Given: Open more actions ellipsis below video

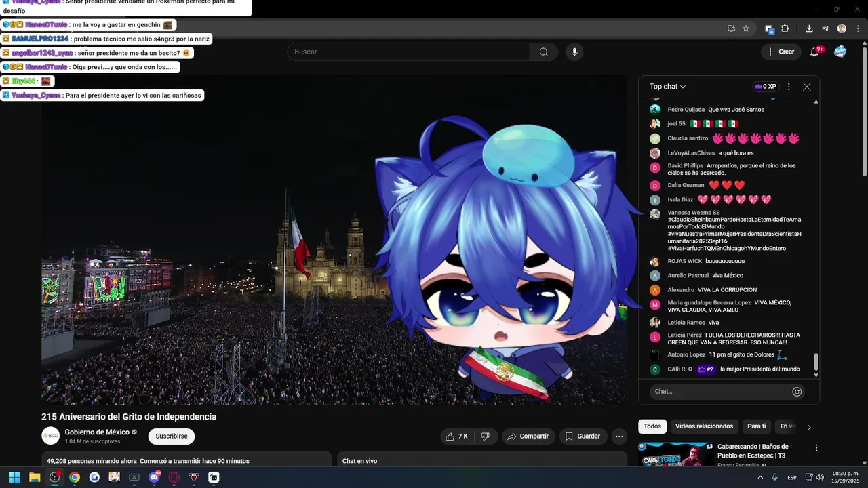Looking at the screenshot, I should [619, 436].
